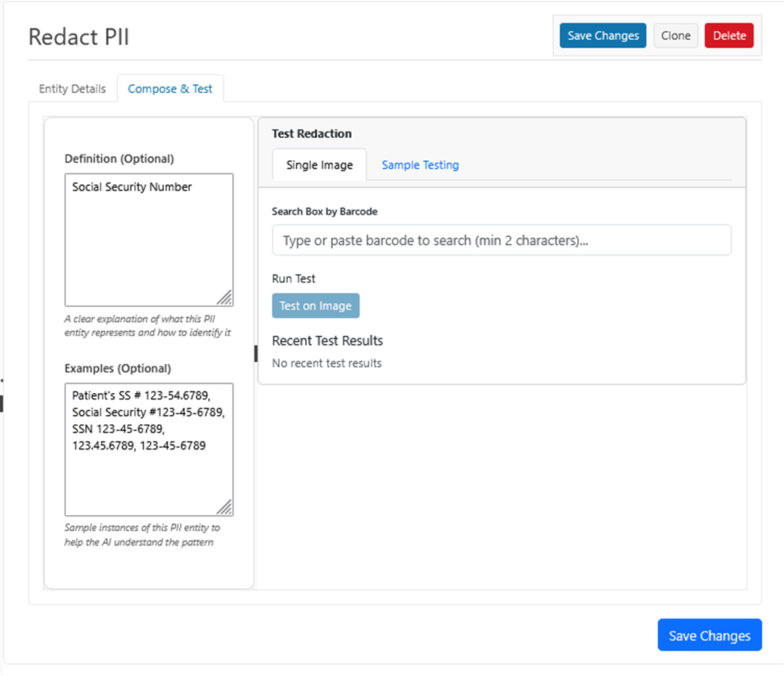
Task: Click the splitter handle between the two panels
Action: click(255, 353)
